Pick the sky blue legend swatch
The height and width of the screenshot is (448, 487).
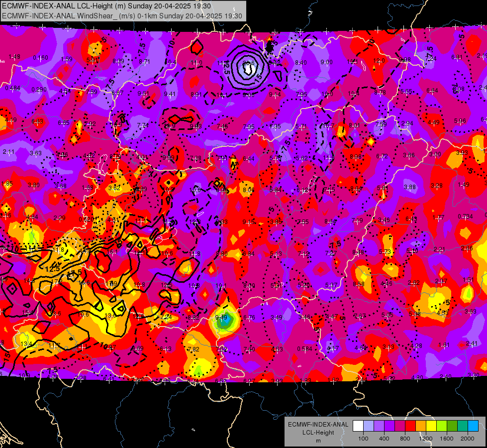point(473,426)
